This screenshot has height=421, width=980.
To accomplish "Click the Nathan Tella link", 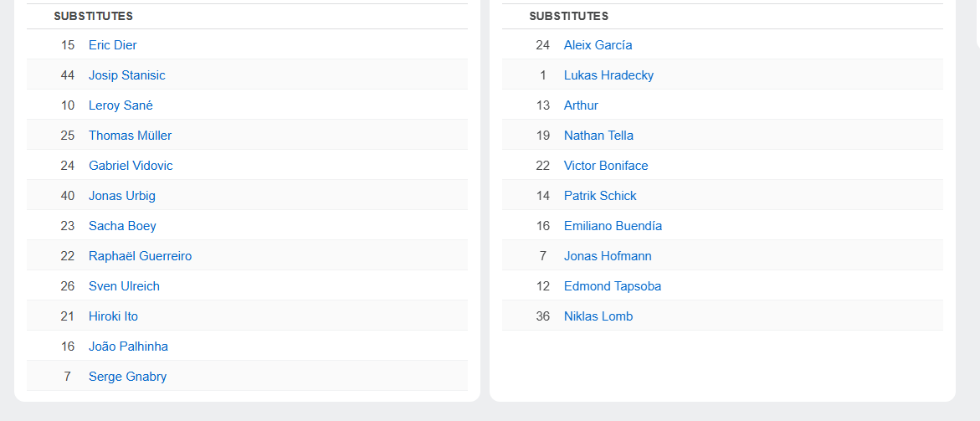I will [x=598, y=136].
